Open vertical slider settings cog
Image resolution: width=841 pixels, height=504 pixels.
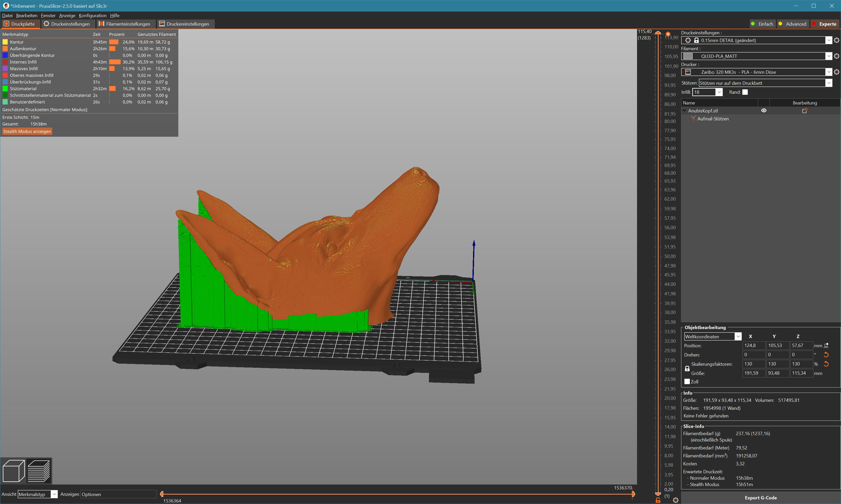[x=675, y=500]
